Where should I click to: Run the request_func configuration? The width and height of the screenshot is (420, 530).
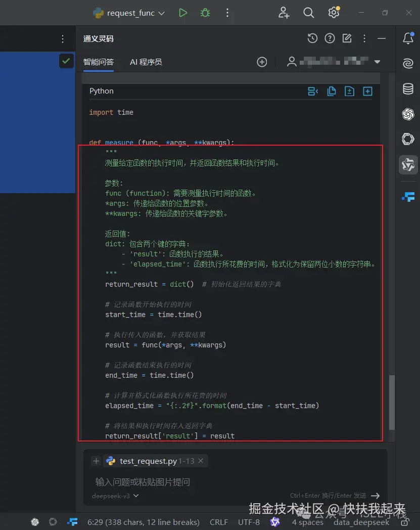[x=183, y=13]
